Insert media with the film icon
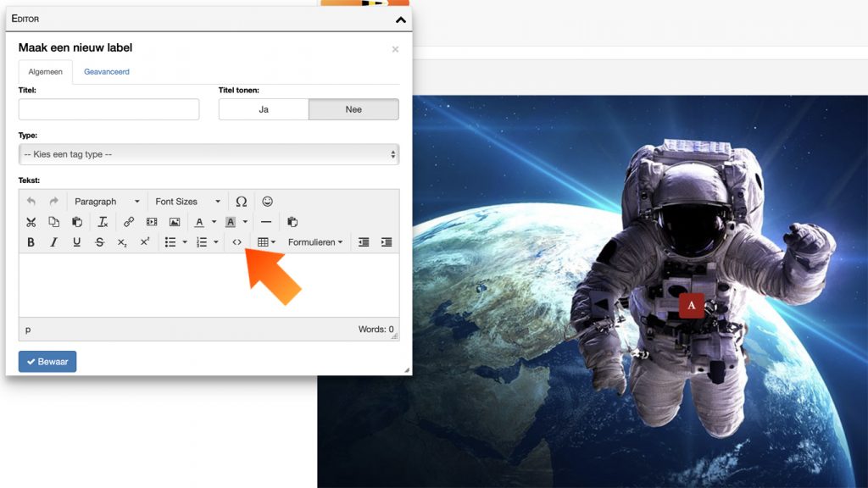868x488 pixels. [152, 222]
